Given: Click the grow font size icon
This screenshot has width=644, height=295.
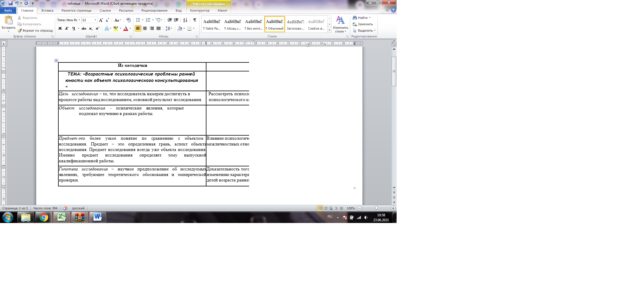Looking at the screenshot, I should 101,20.
